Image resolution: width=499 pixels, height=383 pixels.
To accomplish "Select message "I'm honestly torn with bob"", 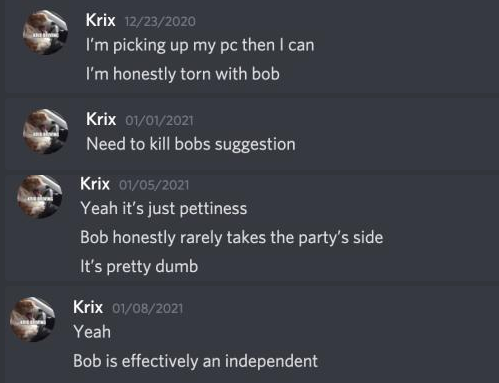I will tap(183, 74).
